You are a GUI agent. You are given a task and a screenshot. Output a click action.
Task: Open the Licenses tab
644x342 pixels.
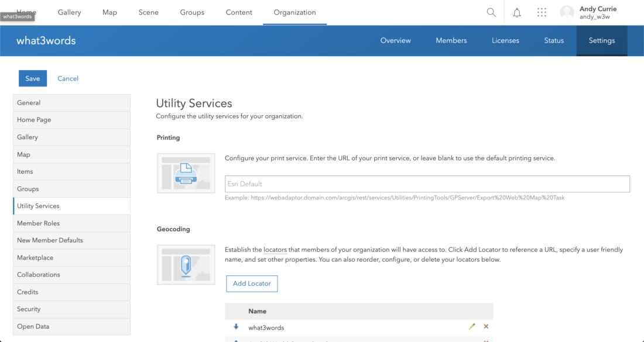coord(506,40)
